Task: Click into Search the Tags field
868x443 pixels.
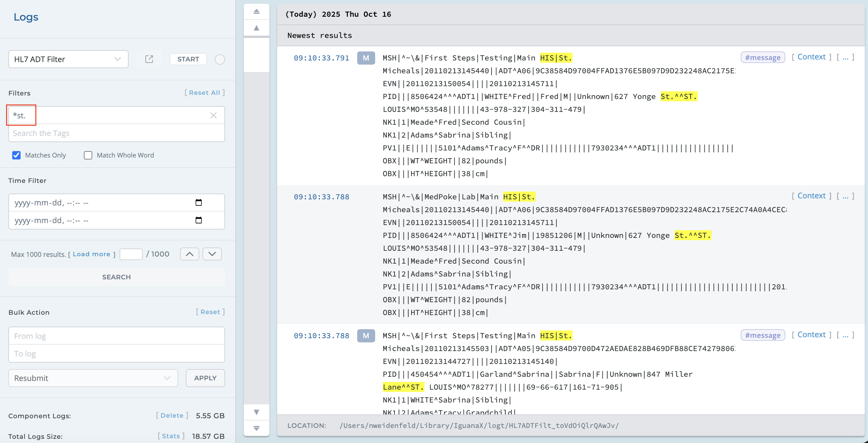Action: (x=116, y=133)
